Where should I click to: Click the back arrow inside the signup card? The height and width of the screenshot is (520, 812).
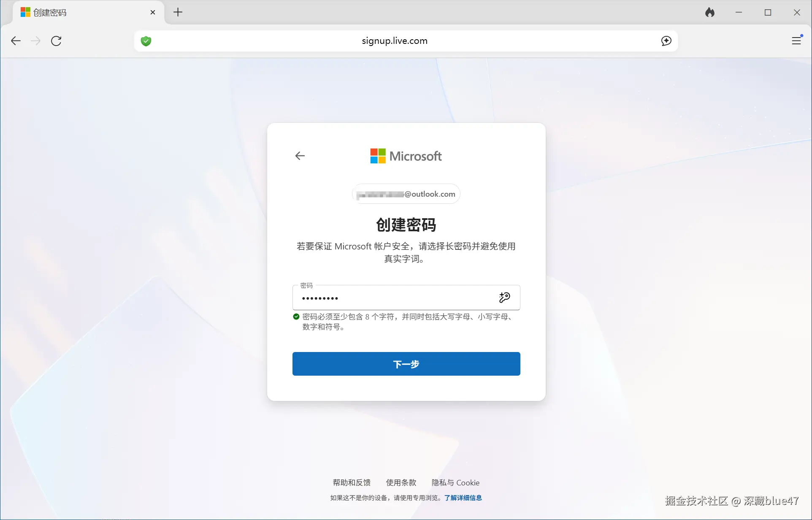pos(300,155)
